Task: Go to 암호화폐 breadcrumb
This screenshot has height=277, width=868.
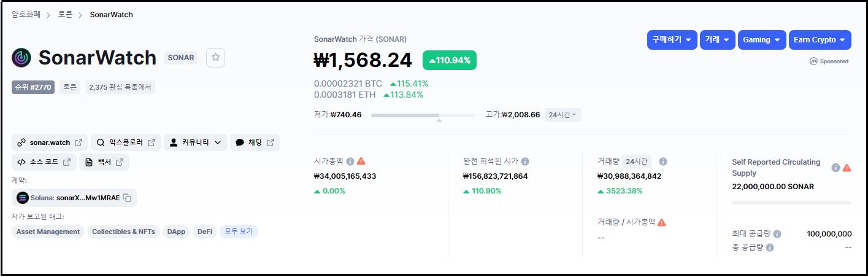Action: (x=26, y=14)
